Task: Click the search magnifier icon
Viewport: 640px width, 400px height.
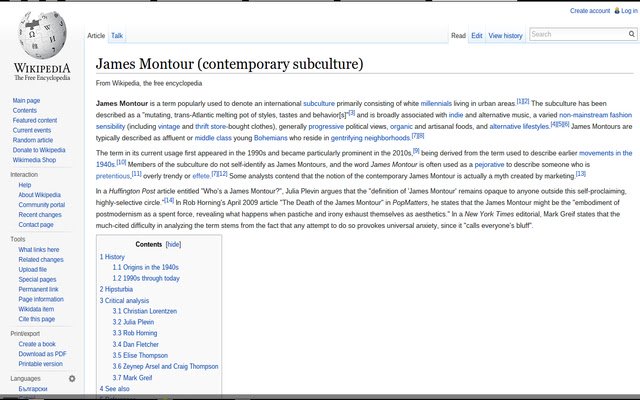Action: coord(631,34)
